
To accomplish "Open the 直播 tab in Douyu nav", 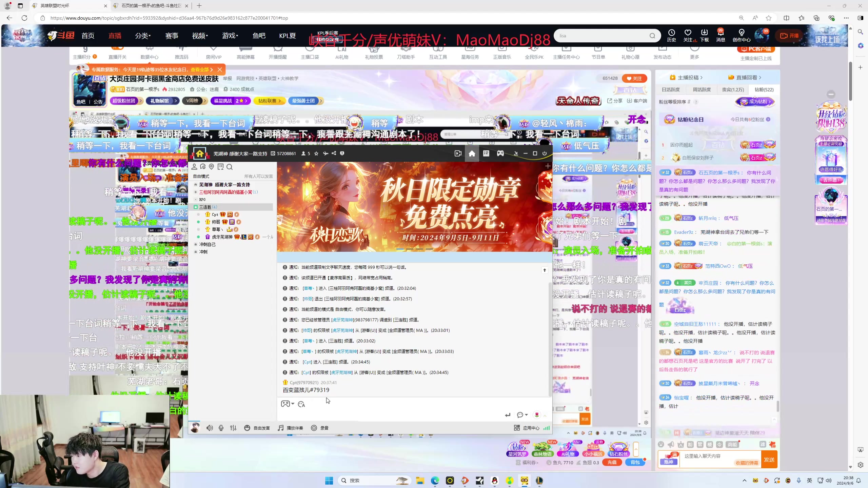I will (x=115, y=36).
